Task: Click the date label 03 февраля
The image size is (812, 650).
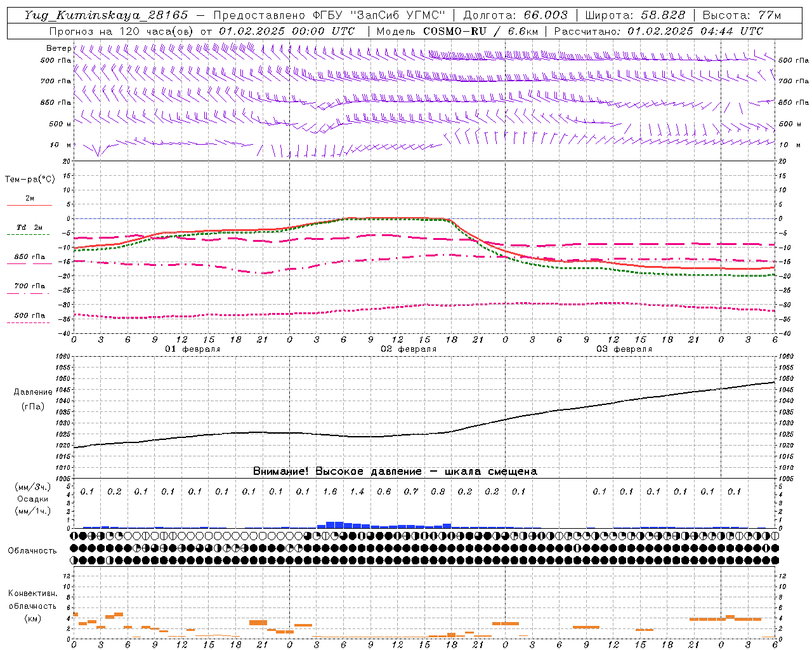Action: click(x=624, y=349)
